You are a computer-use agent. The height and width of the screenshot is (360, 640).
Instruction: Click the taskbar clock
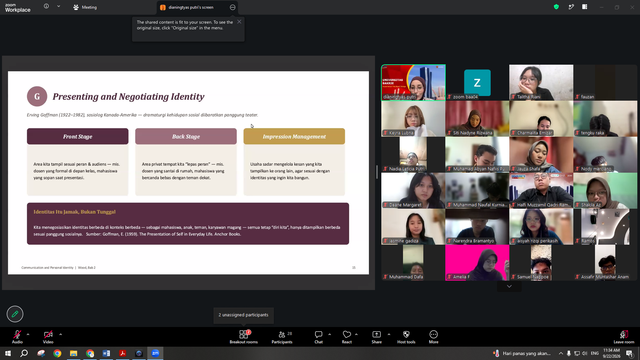coord(611,353)
